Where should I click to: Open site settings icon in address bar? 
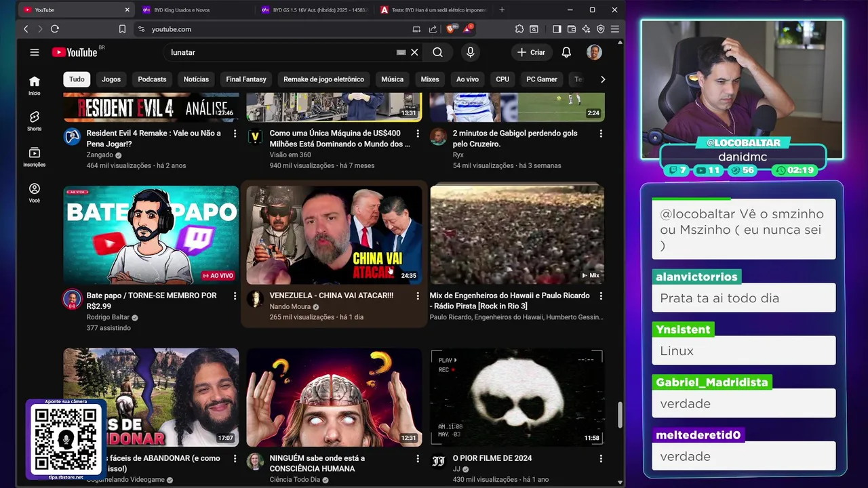[141, 29]
